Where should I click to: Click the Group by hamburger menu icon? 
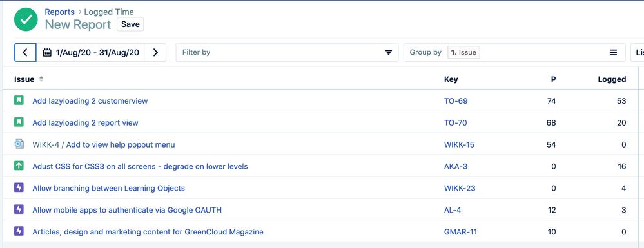[613, 53]
